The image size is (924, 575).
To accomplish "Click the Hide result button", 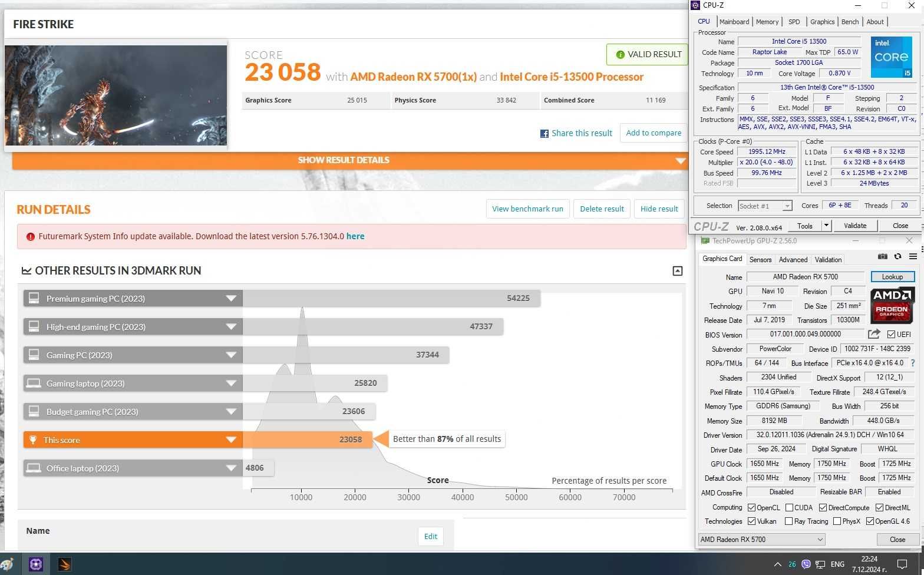I will tap(659, 209).
